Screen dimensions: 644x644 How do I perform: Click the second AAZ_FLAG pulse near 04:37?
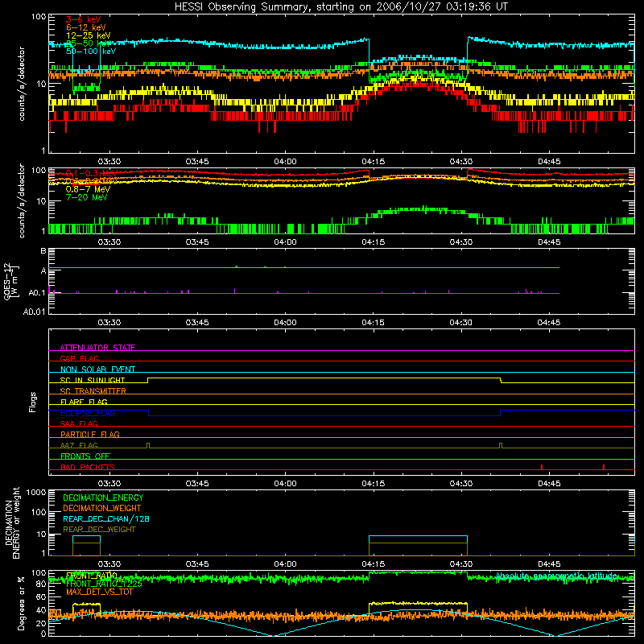(x=501, y=446)
